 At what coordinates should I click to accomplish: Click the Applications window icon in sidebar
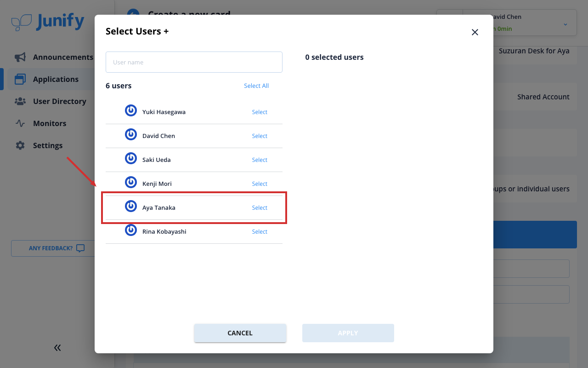tap(20, 79)
